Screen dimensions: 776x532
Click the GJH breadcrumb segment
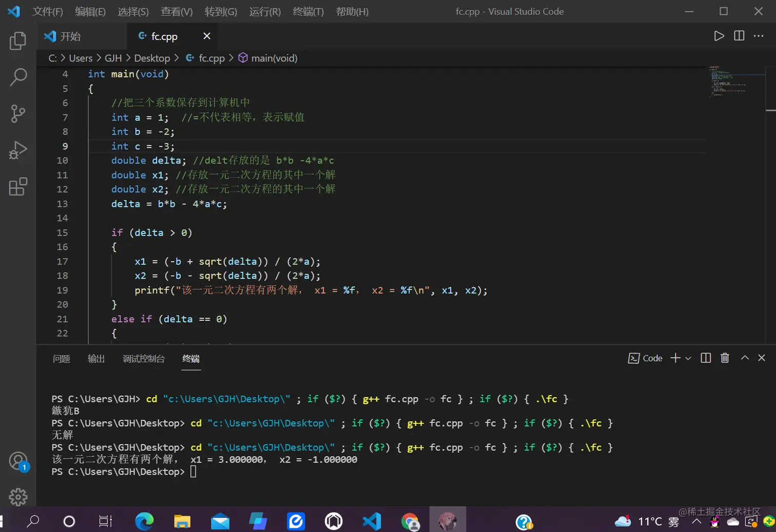(x=113, y=58)
